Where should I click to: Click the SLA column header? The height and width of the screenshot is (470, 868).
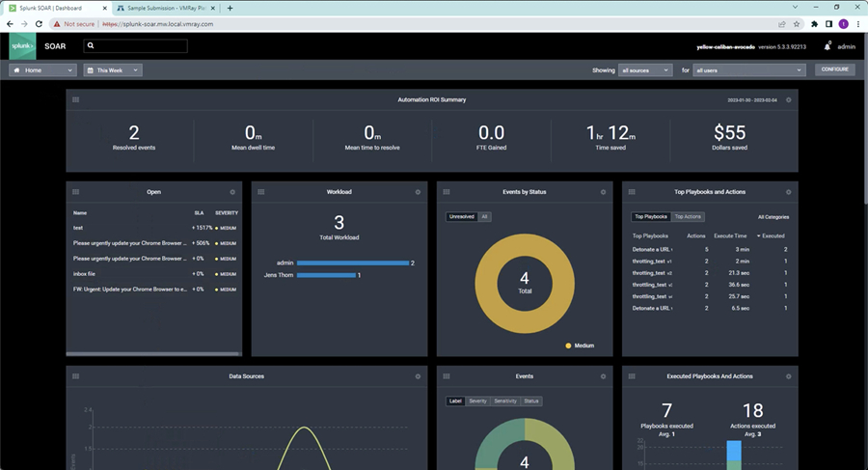coord(199,213)
